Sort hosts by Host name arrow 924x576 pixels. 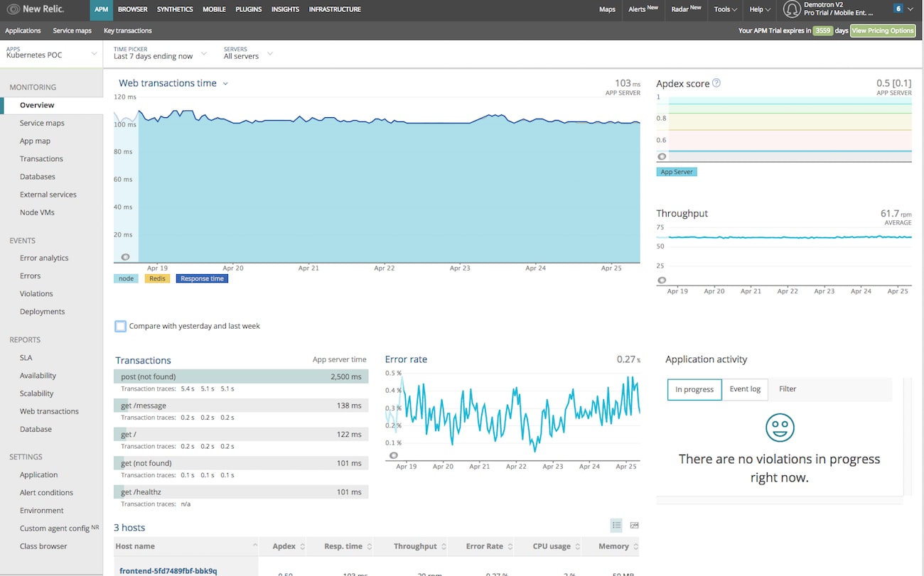click(x=254, y=545)
